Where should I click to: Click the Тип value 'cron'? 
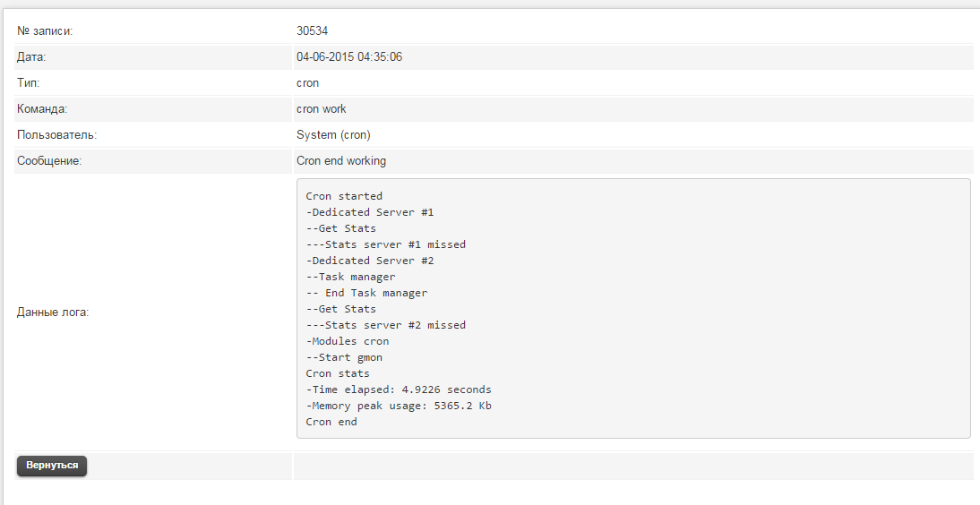307,83
